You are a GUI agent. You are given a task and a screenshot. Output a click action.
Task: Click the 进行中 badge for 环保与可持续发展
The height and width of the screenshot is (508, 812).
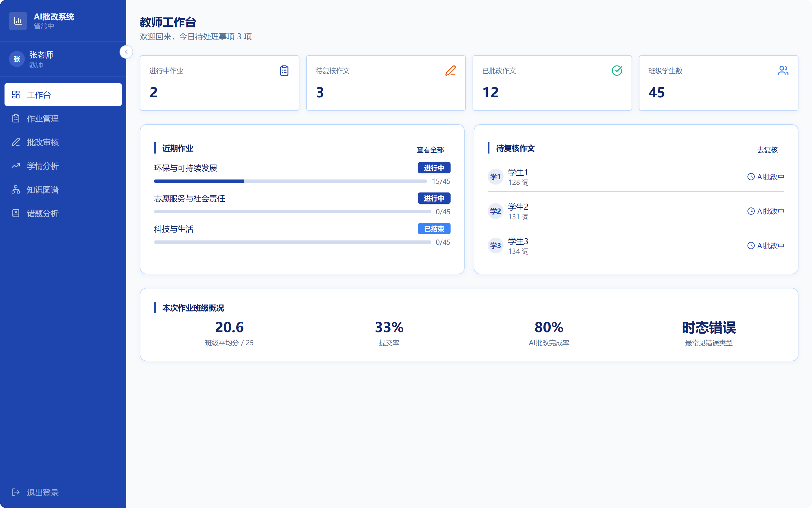(434, 168)
